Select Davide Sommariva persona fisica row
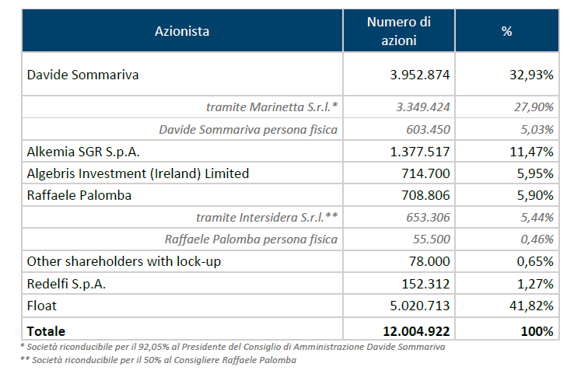 click(249, 129)
